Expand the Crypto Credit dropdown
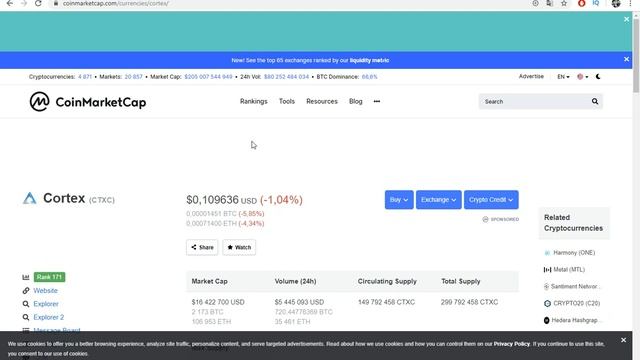The image size is (640, 360). (x=491, y=200)
